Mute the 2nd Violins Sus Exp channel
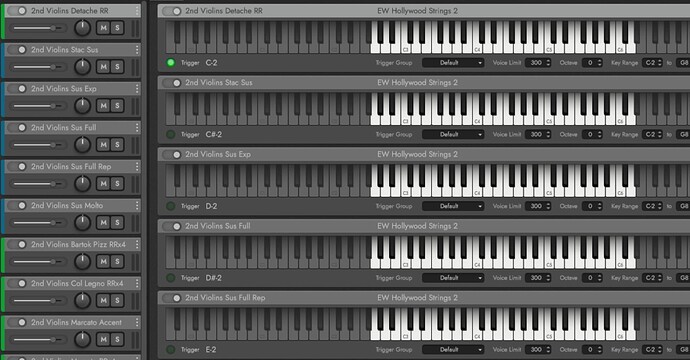Viewport: 690px width, 360px height. [103, 106]
